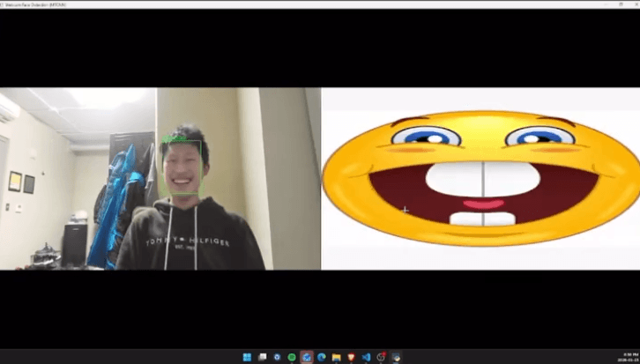Switch to Visual Studio Code
Screen dimensions: 640x364
tap(366, 357)
